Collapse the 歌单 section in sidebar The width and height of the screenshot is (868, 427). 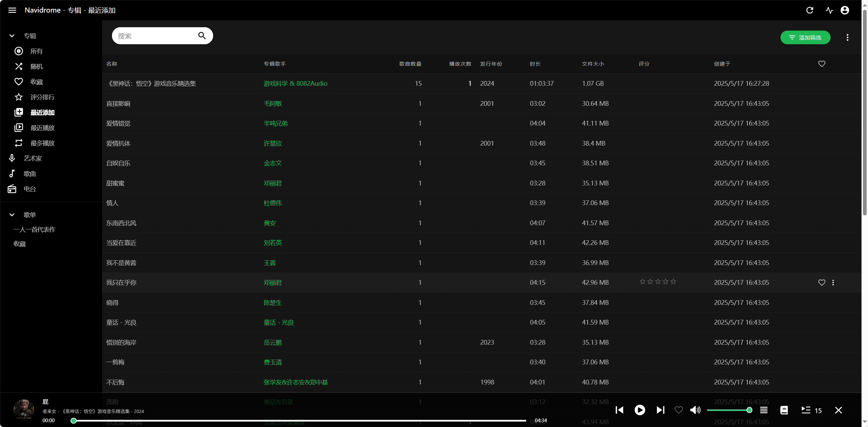tap(12, 215)
